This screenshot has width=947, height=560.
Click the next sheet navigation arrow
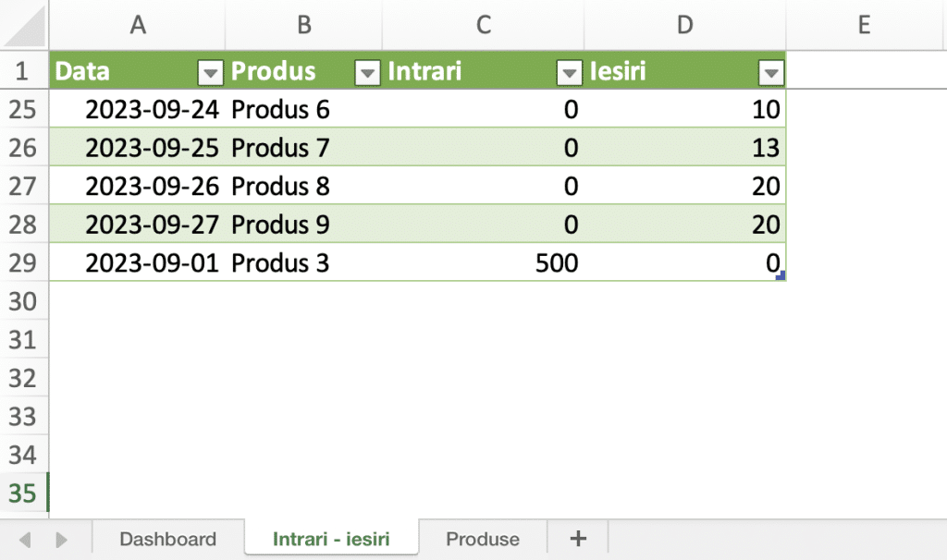(61, 539)
